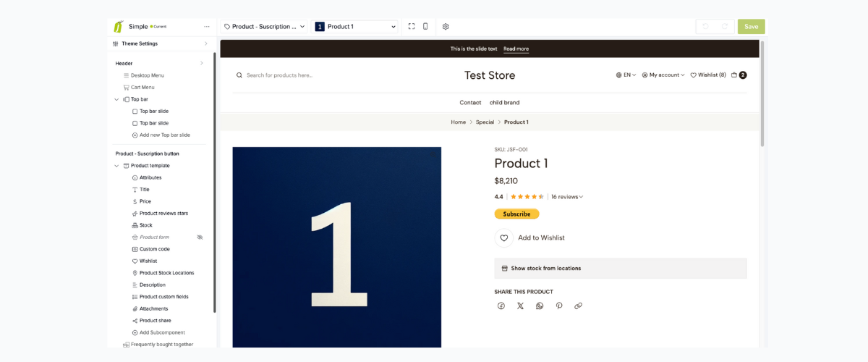868x362 pixels.
Task: Click the green Save button
Action: (x=751, y=27)
